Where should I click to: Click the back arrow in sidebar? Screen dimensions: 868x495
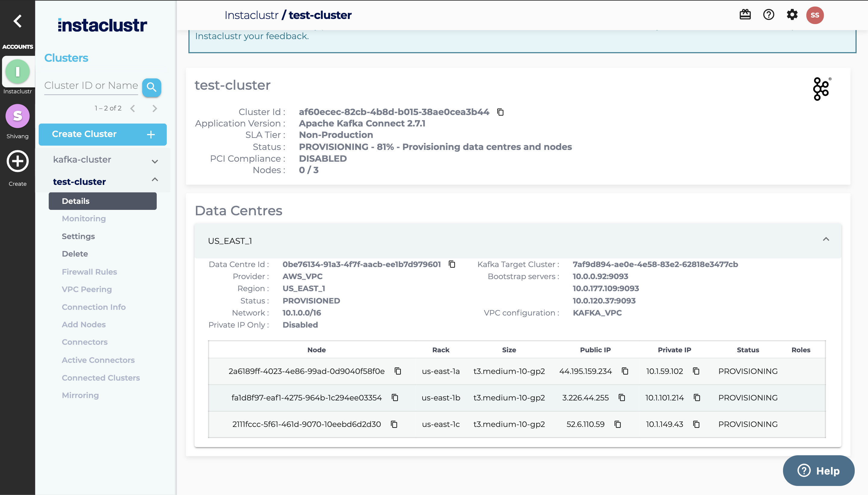click(18, 21)
